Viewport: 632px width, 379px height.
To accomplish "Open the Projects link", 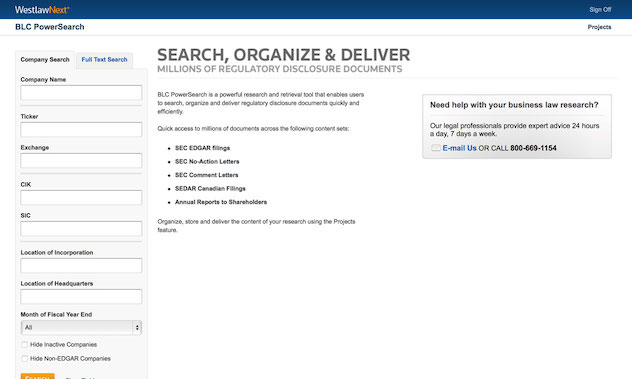I will (x=599, y=27).
